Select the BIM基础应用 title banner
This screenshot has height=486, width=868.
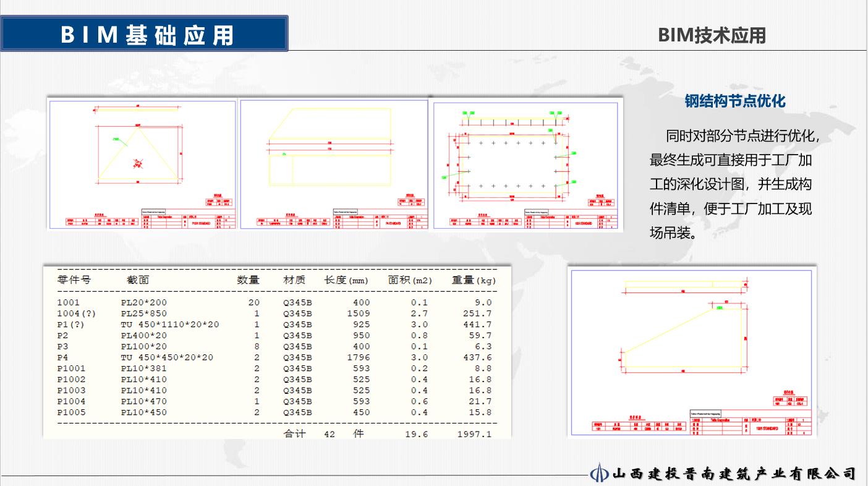tap(145, 34)
